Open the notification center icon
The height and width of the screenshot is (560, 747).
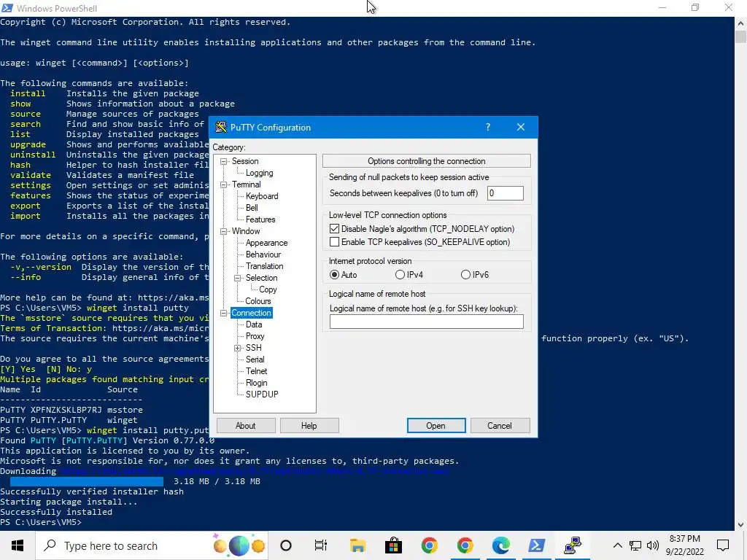pos(723,545)
